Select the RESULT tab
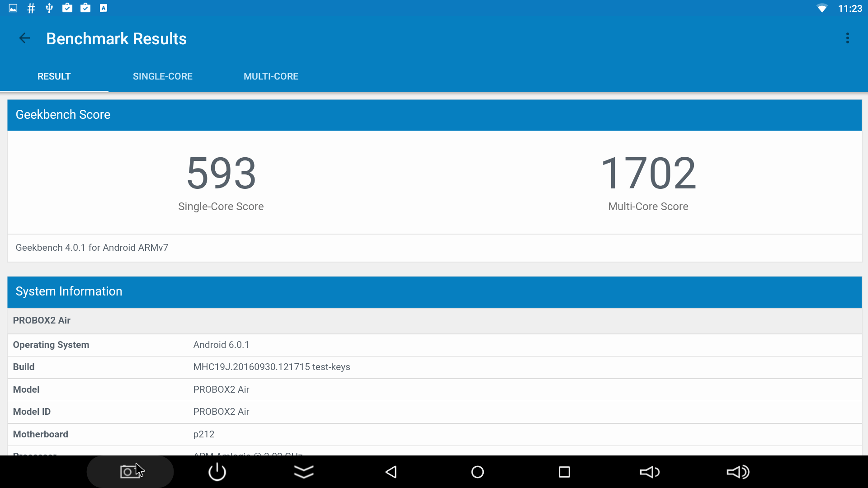 (54, 76)
